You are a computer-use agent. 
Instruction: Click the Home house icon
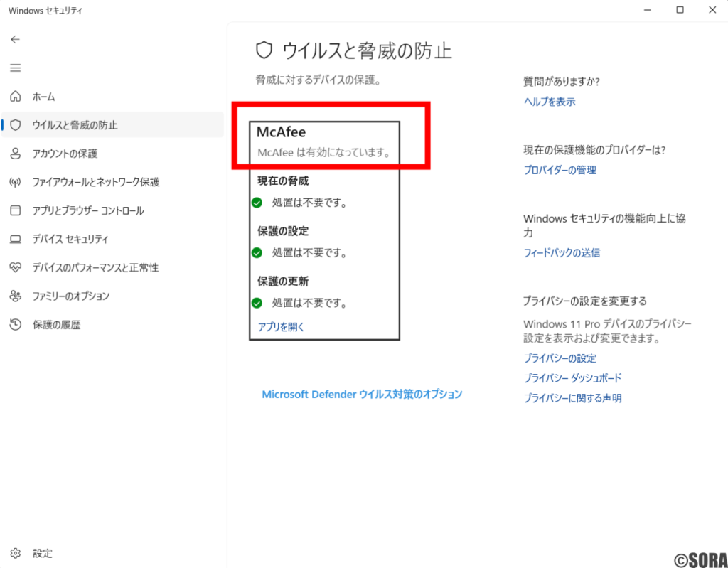tap(16, 97)
